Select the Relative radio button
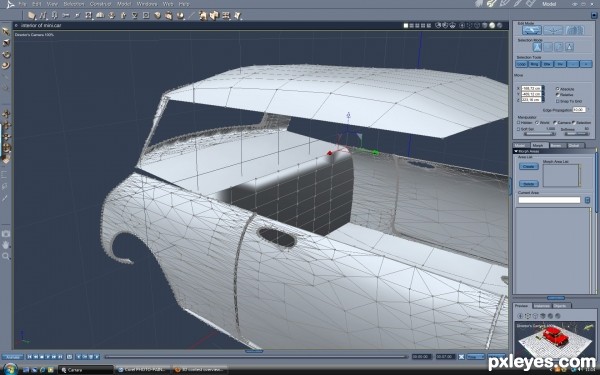This screenshot has height=375, width=600. pyautogui.click(x=558, y=95)
